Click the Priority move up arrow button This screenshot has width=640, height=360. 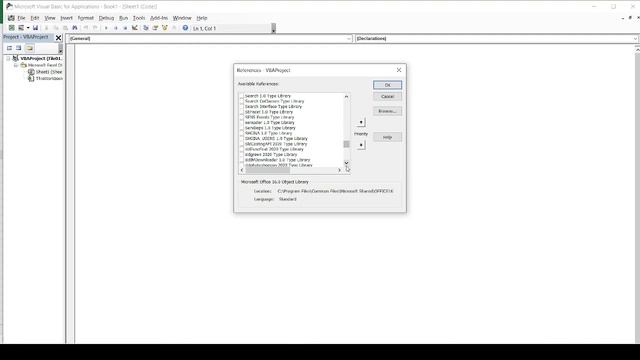click(361, 122)
